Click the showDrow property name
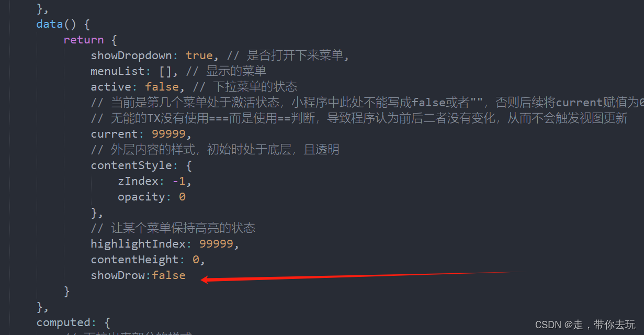This screenshot has height=335, width=644. click(118, 275)
